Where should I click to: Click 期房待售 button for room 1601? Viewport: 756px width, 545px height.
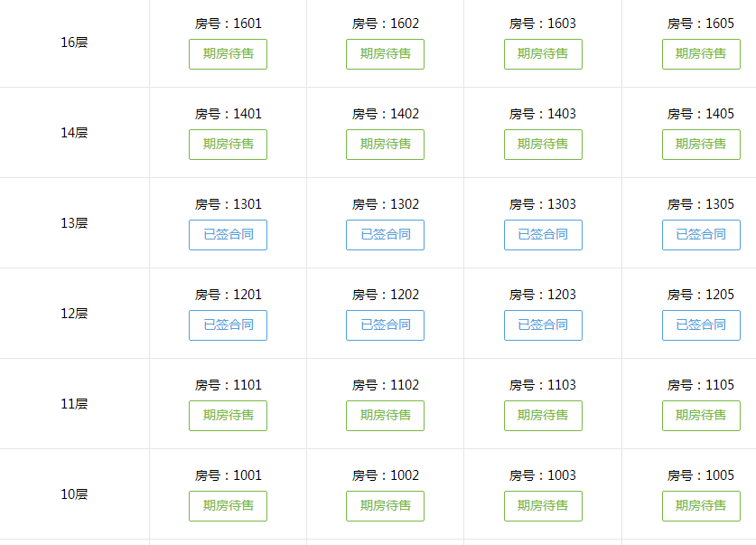228,54
